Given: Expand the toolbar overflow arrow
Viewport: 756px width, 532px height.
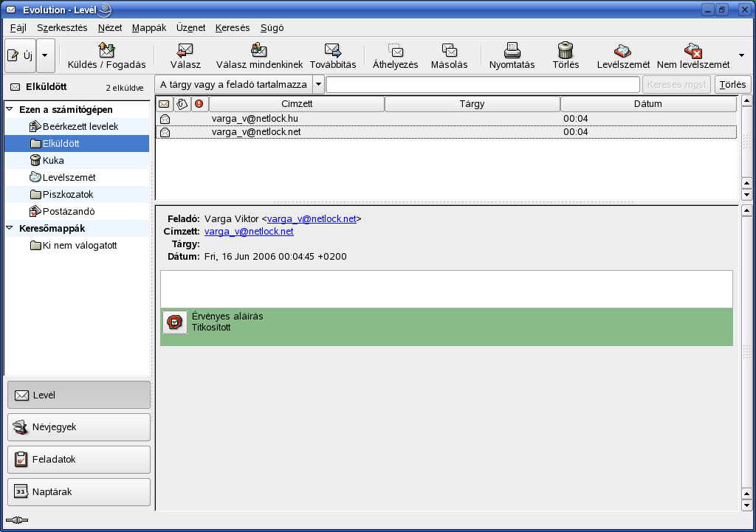Looking at the screenshot, I should [x=741, y=55].
